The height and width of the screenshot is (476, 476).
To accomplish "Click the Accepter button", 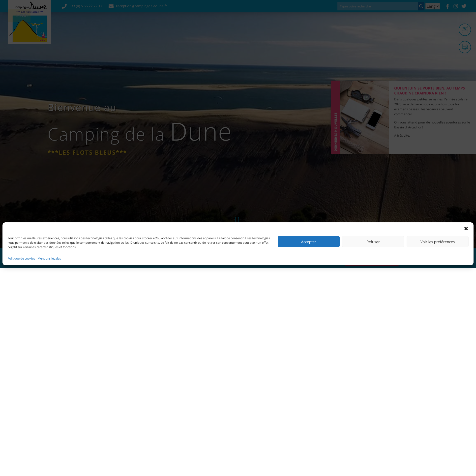I will tap(309, 241).
